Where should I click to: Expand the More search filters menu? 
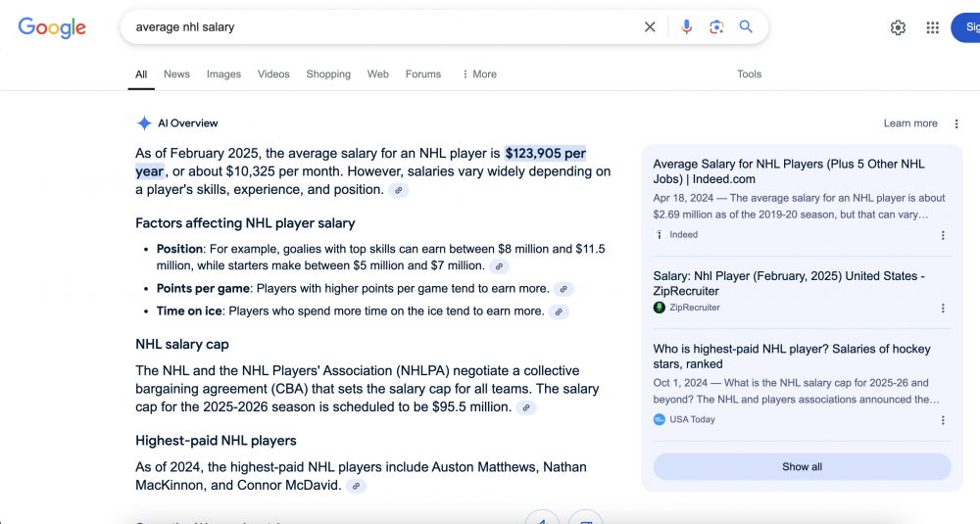pyautogui.click(x=479, y=74)
